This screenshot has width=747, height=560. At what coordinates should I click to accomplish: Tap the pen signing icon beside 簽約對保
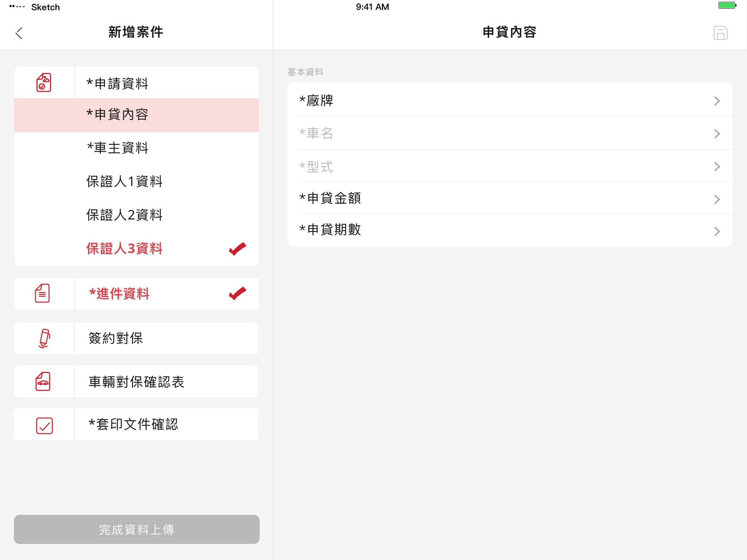point(44,338)
